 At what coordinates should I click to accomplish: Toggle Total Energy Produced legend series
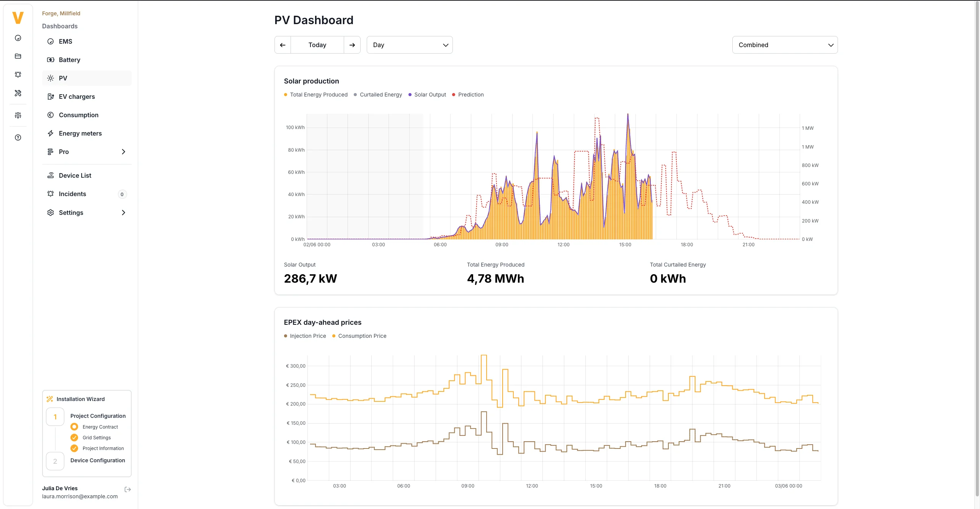[x=316, y=95]
